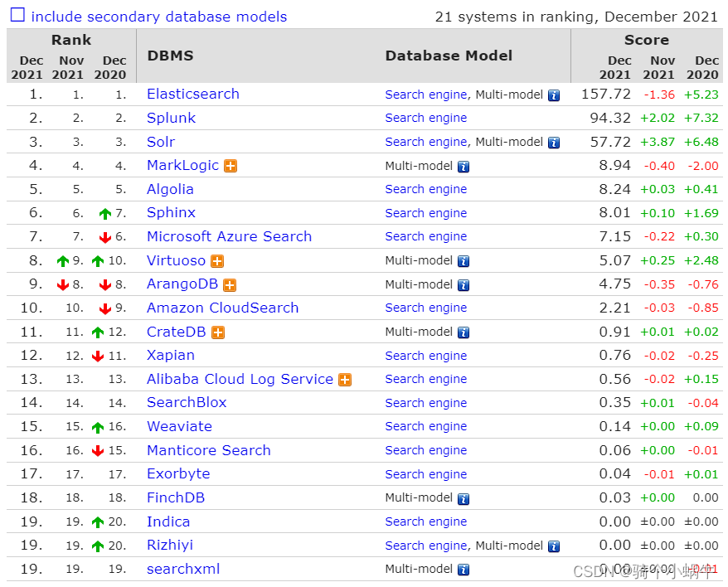728x587 pixels.
Task: Click the DBMS column header
Action: click(x=171, y=56)
